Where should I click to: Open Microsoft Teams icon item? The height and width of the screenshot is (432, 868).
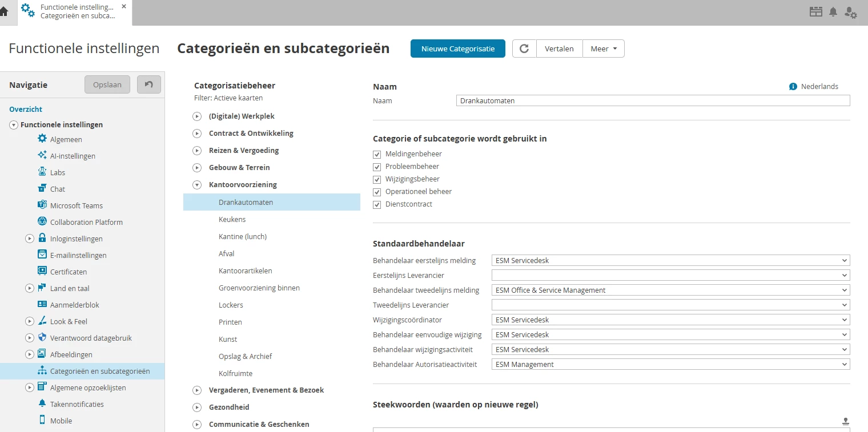pyautogui.click(x=42, y=205)
